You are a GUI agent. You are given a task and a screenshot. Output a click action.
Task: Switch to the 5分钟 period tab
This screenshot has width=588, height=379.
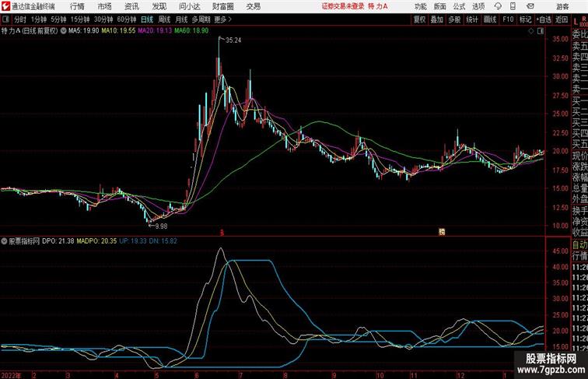coord(58,19)
